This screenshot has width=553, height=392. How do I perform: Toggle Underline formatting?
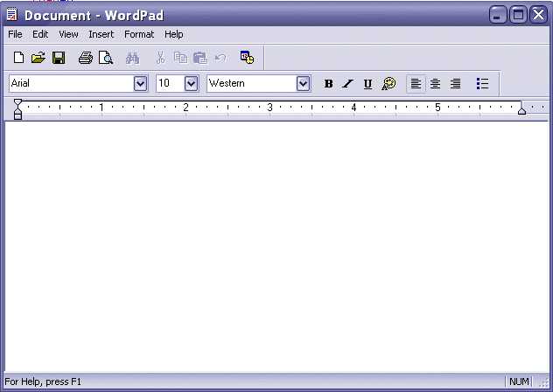pyautogui.click(x=367, y=84)
